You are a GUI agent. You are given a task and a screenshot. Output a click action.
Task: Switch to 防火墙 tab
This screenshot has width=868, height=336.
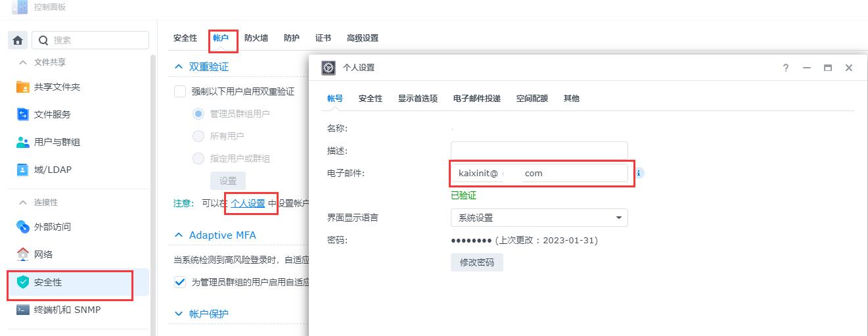(x=256, y=38)
